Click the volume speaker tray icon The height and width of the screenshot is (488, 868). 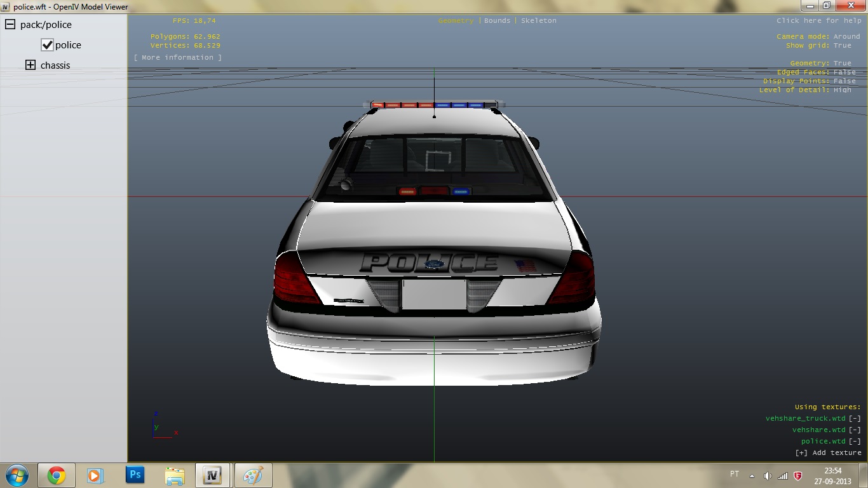pyautogui.click(x=768, y=475)
